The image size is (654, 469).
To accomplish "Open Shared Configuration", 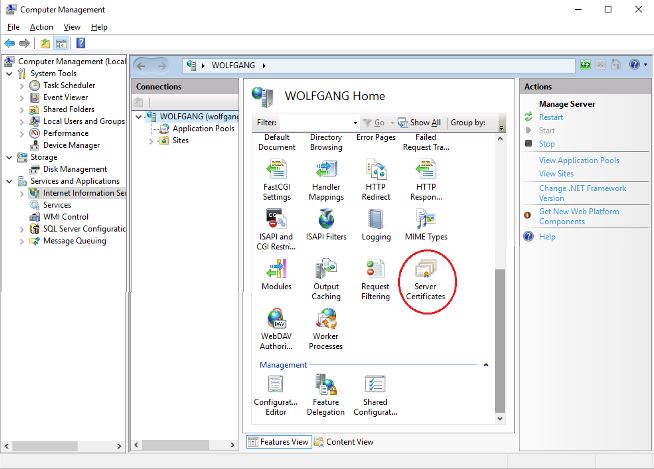I will click(x=375, y=395).
